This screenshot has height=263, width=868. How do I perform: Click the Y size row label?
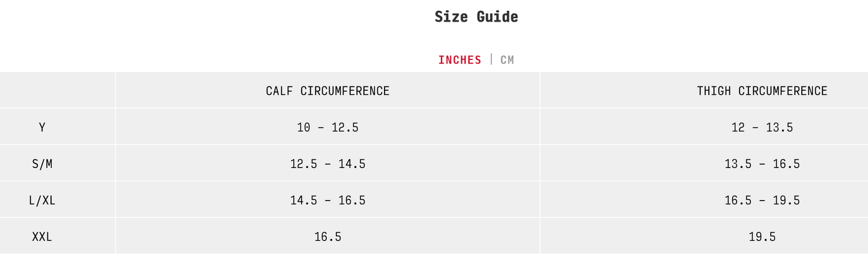pyautogui.click(x=42, y=127)
